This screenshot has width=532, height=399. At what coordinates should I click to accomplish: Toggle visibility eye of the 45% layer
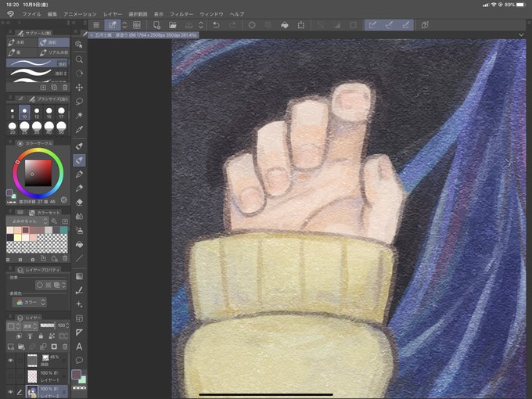tap(10, 361)
